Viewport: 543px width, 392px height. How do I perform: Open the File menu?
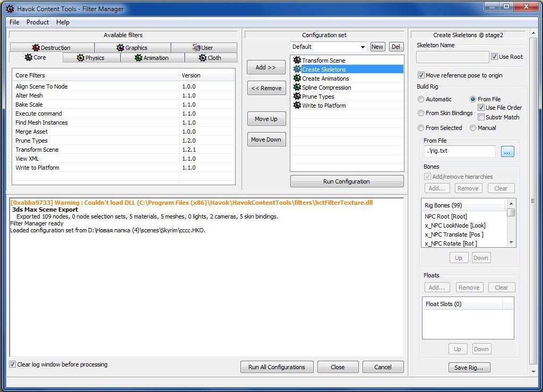[x=14, y=22]
